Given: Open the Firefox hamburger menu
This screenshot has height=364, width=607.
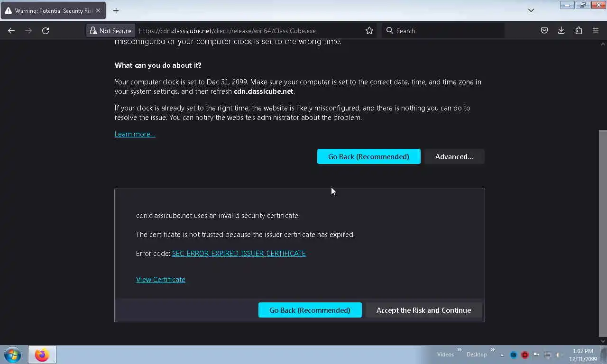Looking at the screenshot, I should (596, 30).
